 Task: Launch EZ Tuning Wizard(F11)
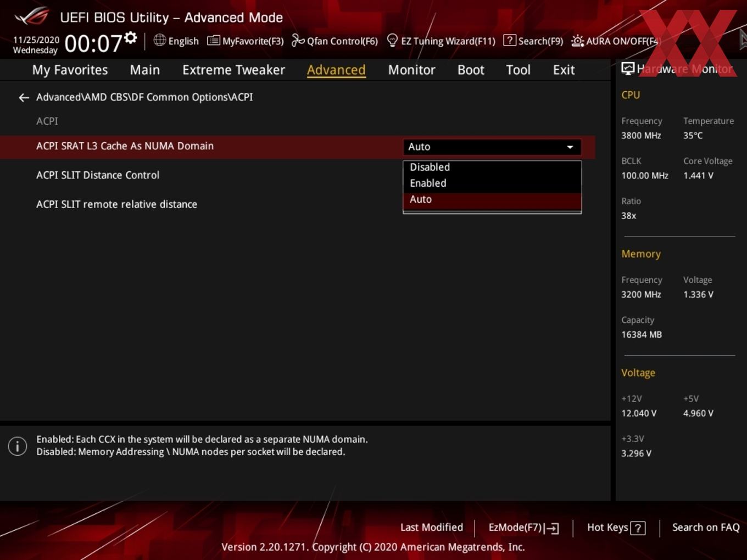441,41
